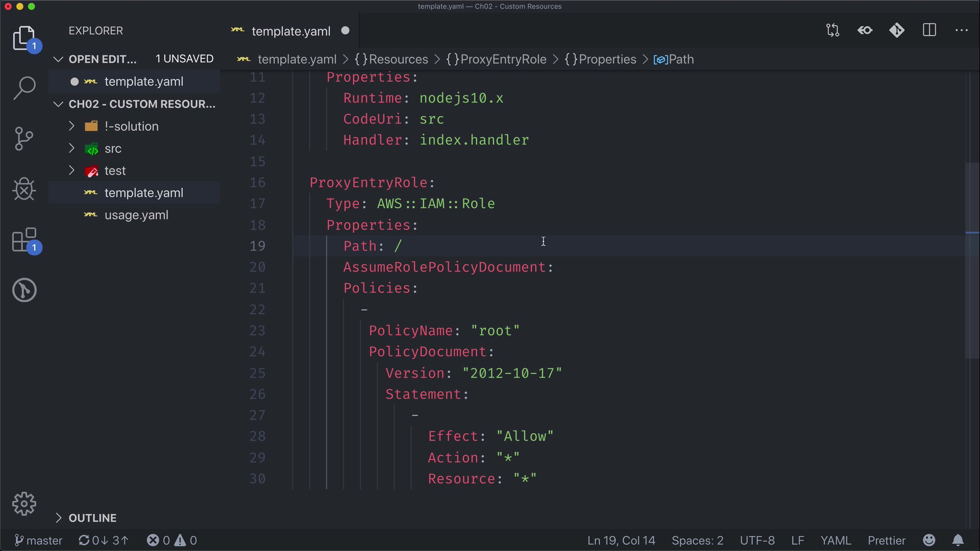Viewport: 980px width, 551px height.
Task: Open the Search view in activity bar
Action: pos(24,88)
